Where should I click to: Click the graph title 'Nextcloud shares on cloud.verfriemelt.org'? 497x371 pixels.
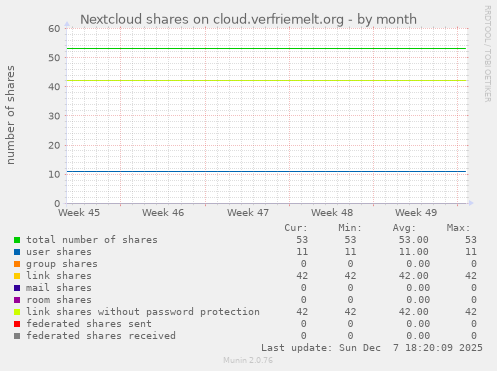212,19
